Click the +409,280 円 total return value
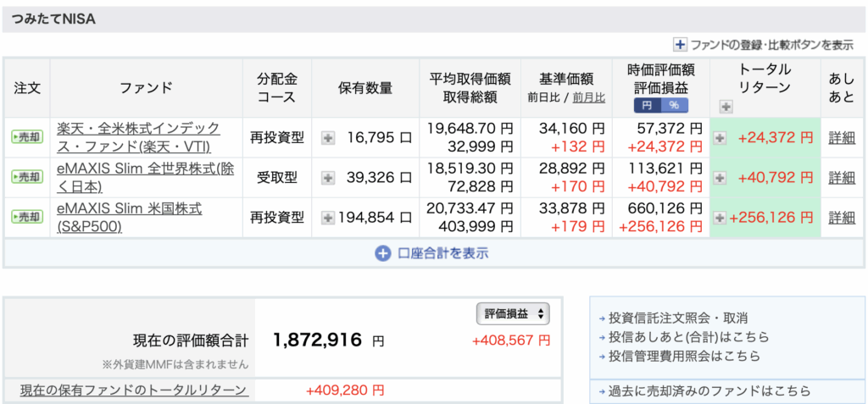868x404 pixels. pos(345,390)
